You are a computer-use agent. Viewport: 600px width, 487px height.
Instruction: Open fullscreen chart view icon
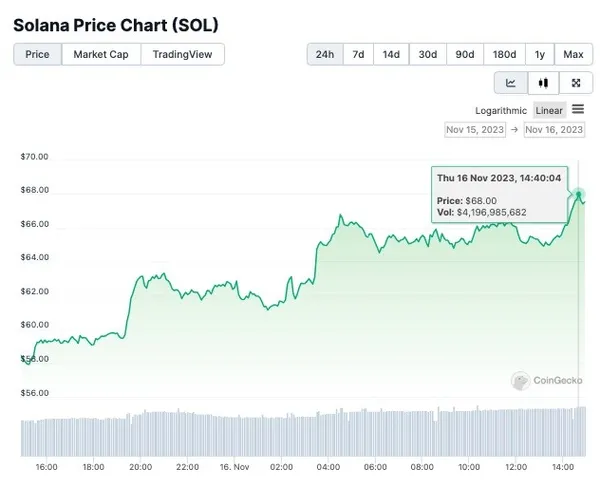[x=575, y=84]
